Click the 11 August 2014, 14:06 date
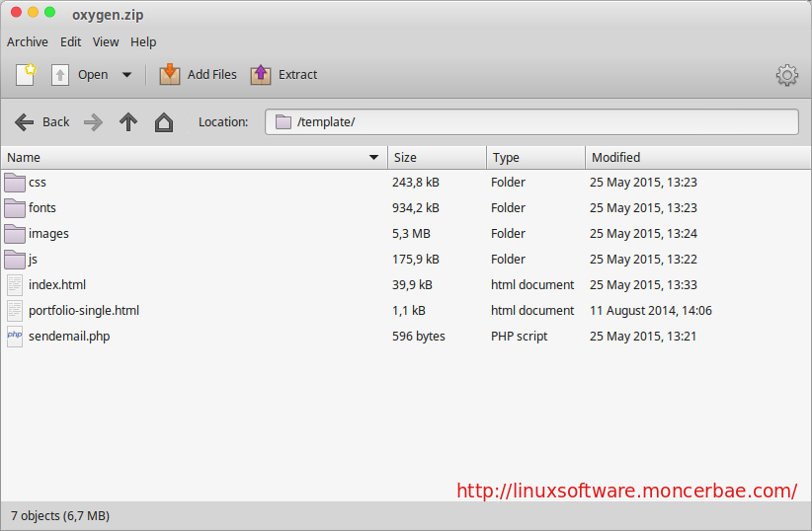The image size is (812, 531). click(x=650, y=311)
